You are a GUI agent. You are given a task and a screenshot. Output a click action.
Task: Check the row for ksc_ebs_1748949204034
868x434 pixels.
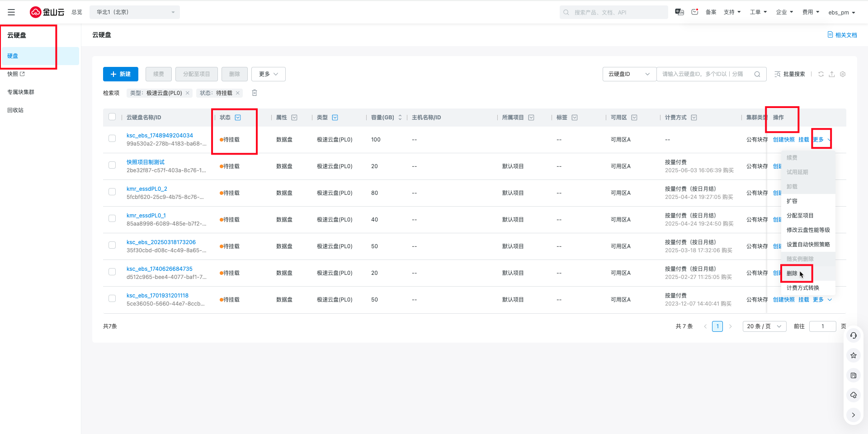click(112, 139)
